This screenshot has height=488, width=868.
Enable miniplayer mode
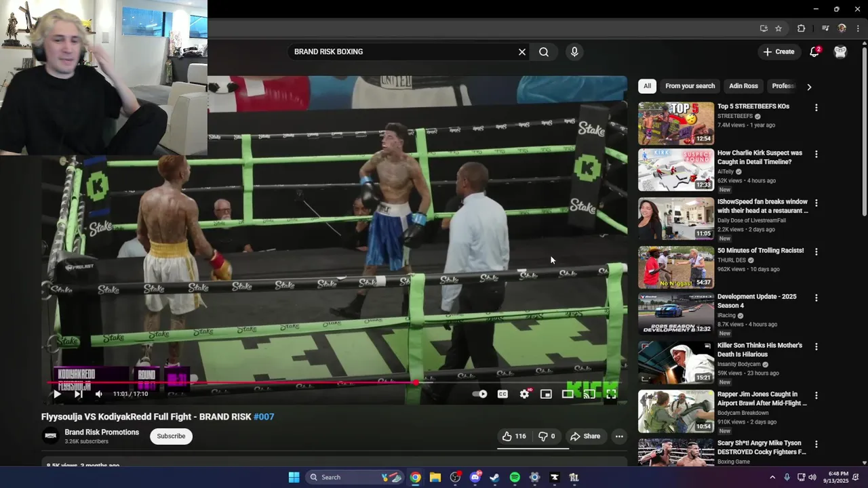[x=546, y=394]
